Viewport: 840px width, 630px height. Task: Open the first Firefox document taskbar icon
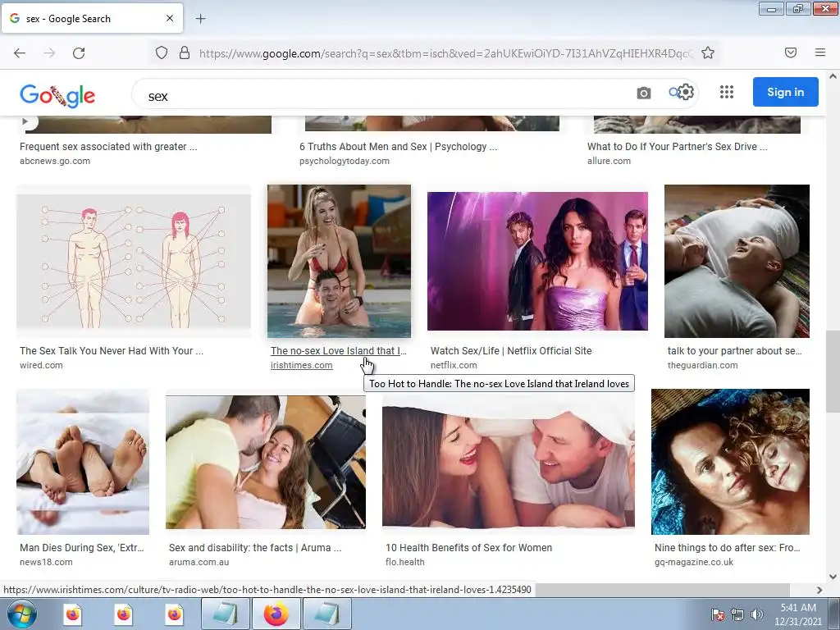point(72,614)
